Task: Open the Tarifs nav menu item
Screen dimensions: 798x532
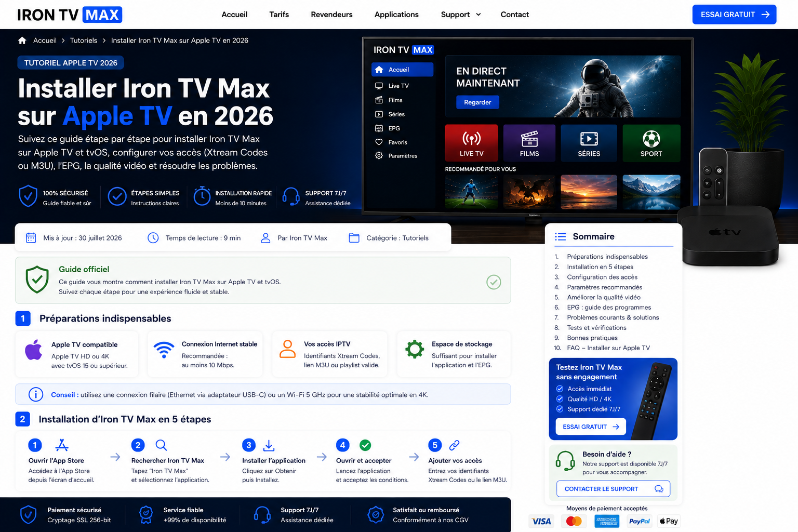Action: [x=279, y=15]
